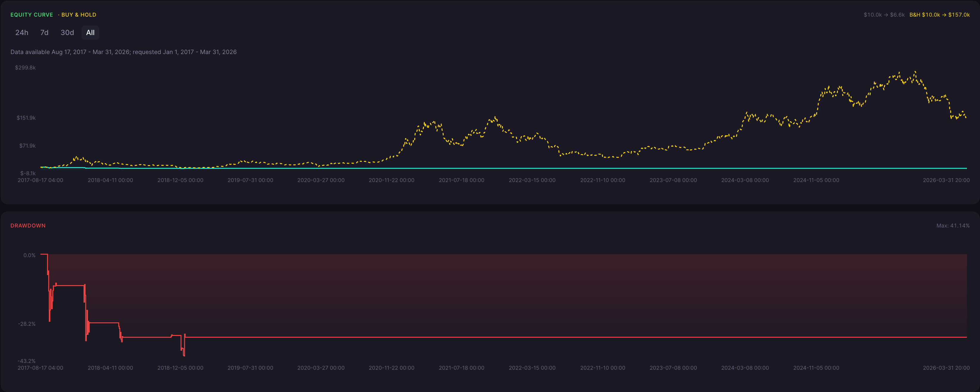Click drawdown chart date 2026-03-31 20:00

pos(946,368)
